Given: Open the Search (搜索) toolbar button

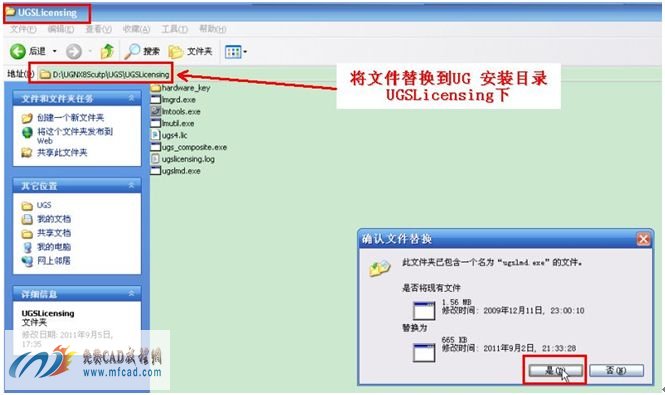Looking at the screenshot, I should click(142, 51).
